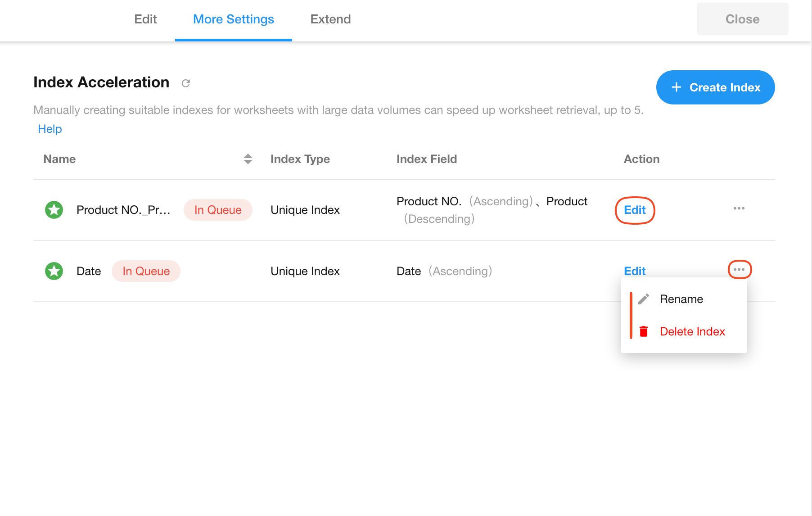Edit the Product NO. index
This screenshot has width=812, height=516.
pos(635,210)
